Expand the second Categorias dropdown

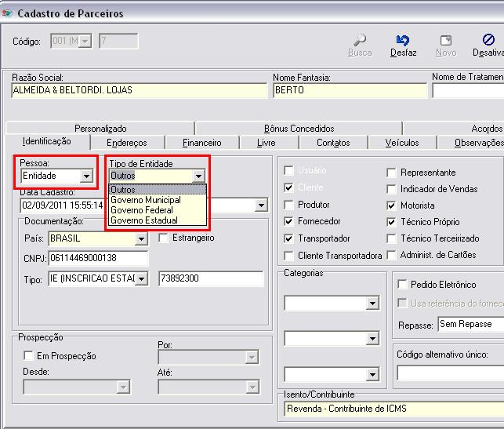click(x=372, y=339)
